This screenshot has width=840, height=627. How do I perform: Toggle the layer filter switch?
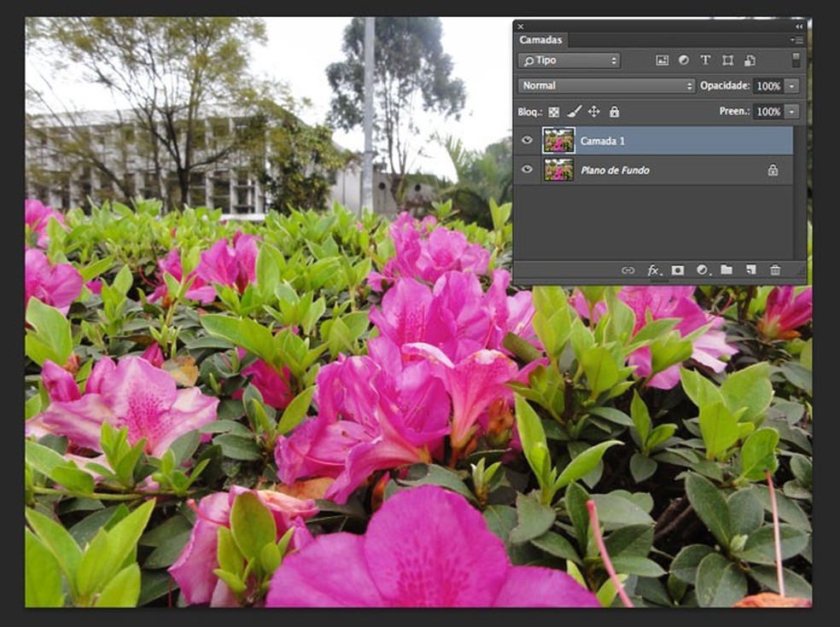pos(796,60)
